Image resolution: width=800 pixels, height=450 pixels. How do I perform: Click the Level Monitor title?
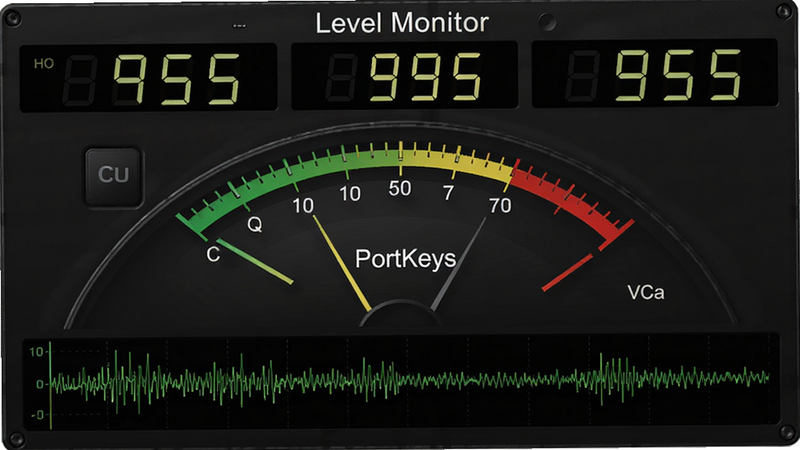coord(402,23)
